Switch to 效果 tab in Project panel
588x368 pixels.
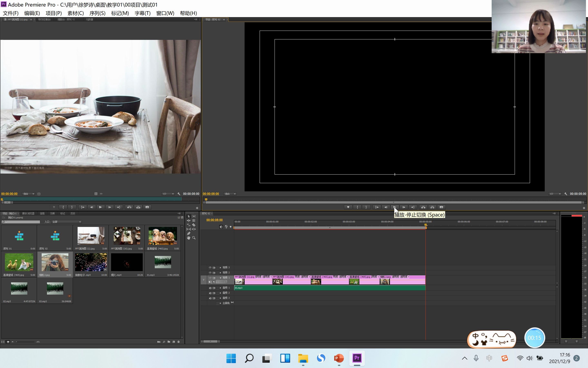[52, 214]
